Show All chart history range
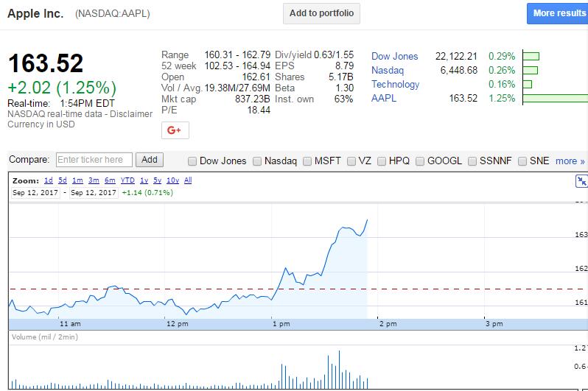The height and width of the screenshot is (391, 588). pos(188,180)
